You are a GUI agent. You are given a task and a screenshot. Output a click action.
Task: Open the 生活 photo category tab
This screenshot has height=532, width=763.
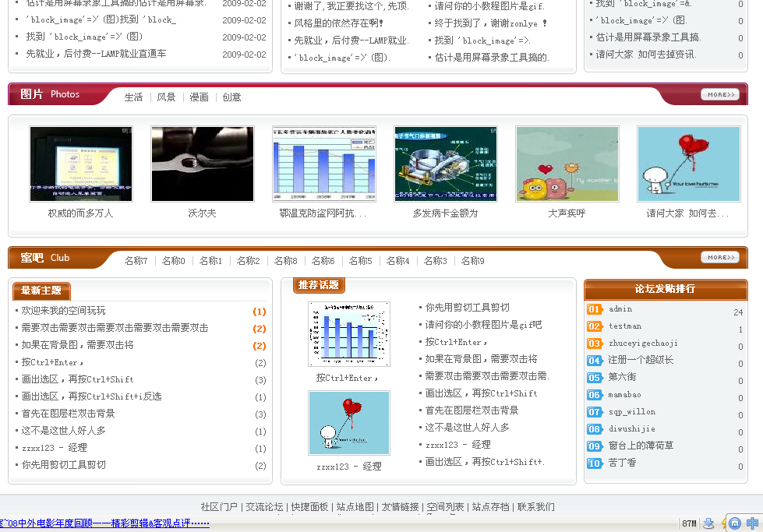tap(133, 97)
